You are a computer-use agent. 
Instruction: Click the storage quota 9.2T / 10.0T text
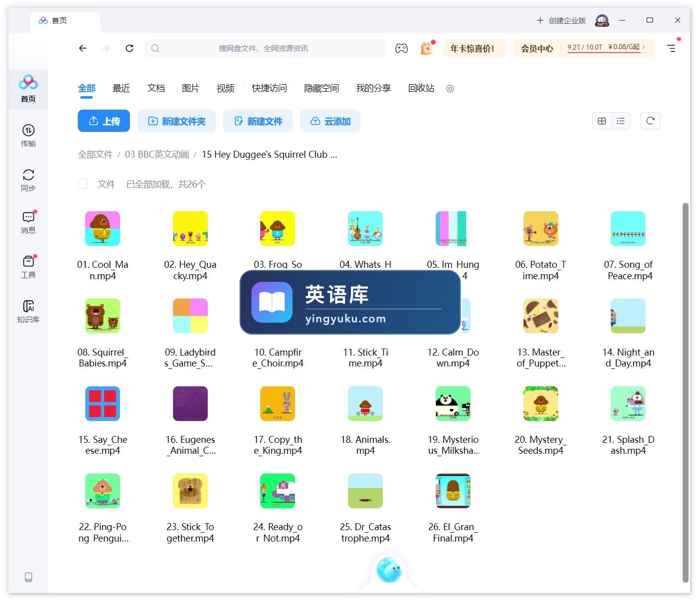point(585,47)
